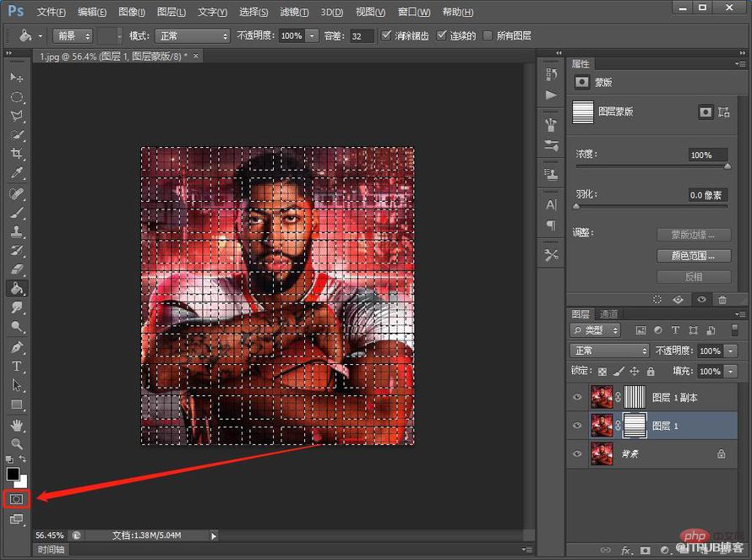Viewport: 752px width, 560px height.
Task: Toggle Quick Mask mode
Action: pos(16,499)
